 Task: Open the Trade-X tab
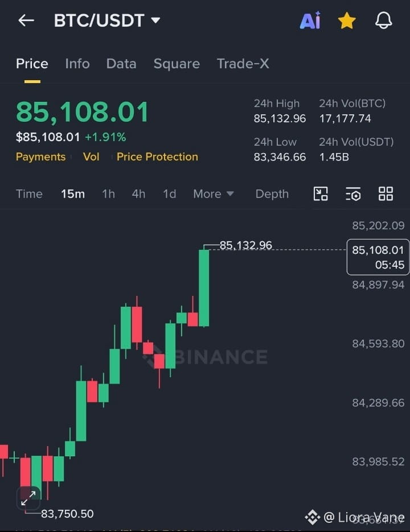pos(243,64)
